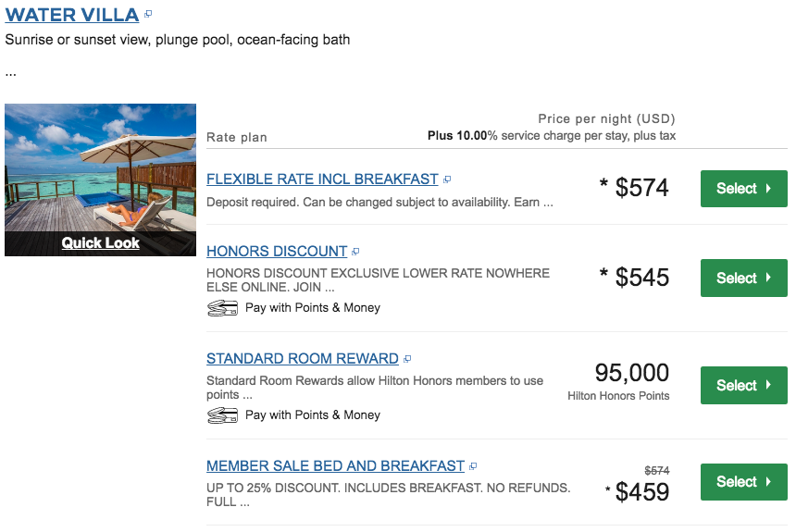
Task: Click popup icon beside Member Sale rate
Action: coord(473,466)
